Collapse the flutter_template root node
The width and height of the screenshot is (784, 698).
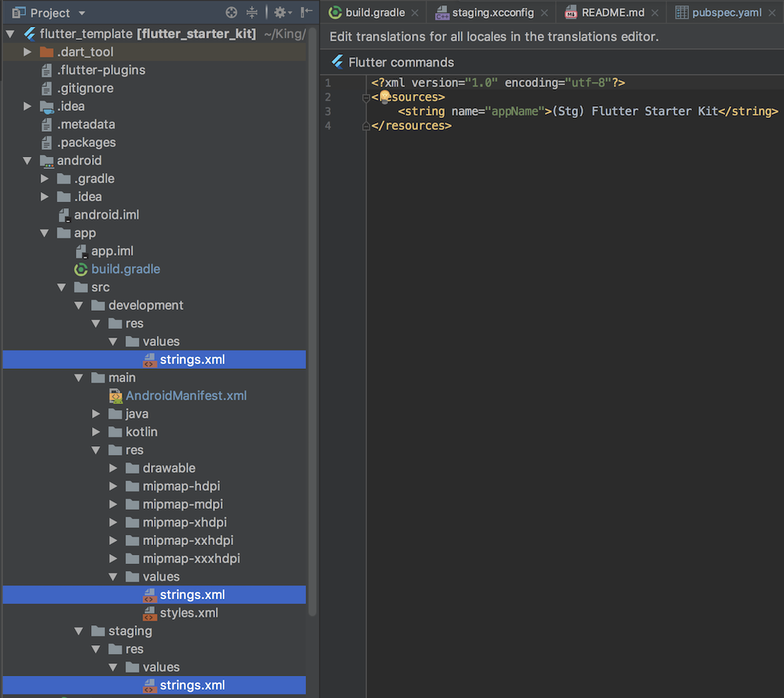pos(10,34)
